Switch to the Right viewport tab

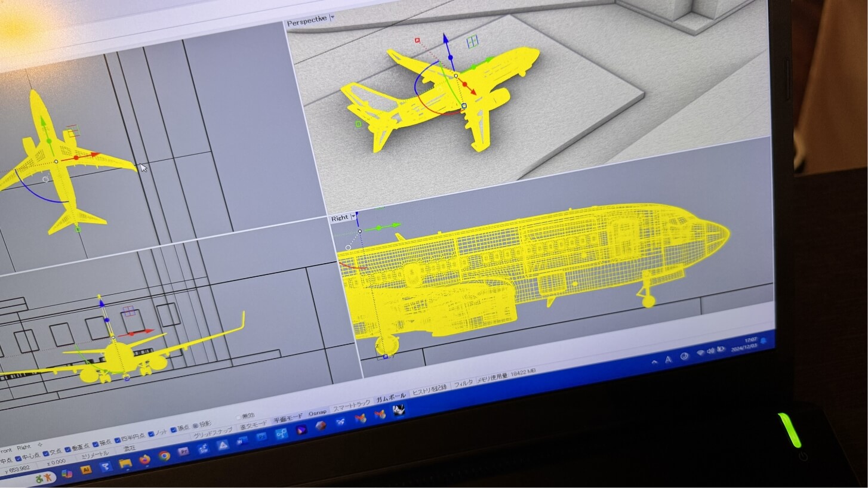coord(24,447)
